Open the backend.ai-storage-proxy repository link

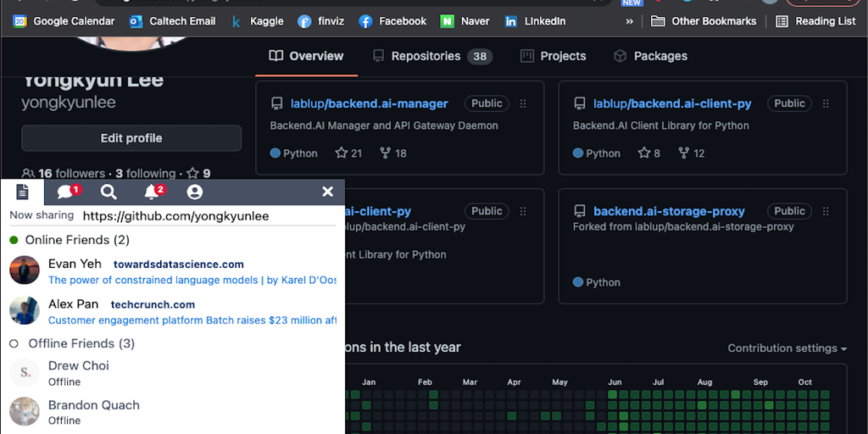(x=668, y=211)
